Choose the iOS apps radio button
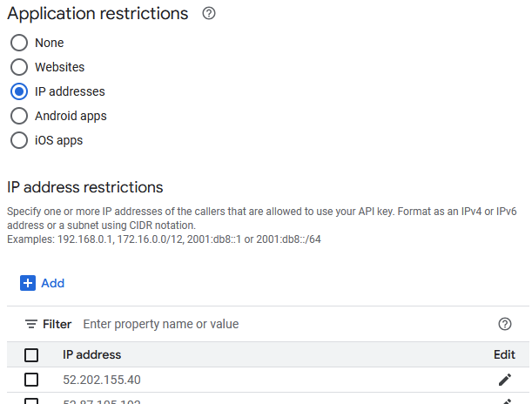This screenshot has height=404, width=532. (x=19, y=140)
